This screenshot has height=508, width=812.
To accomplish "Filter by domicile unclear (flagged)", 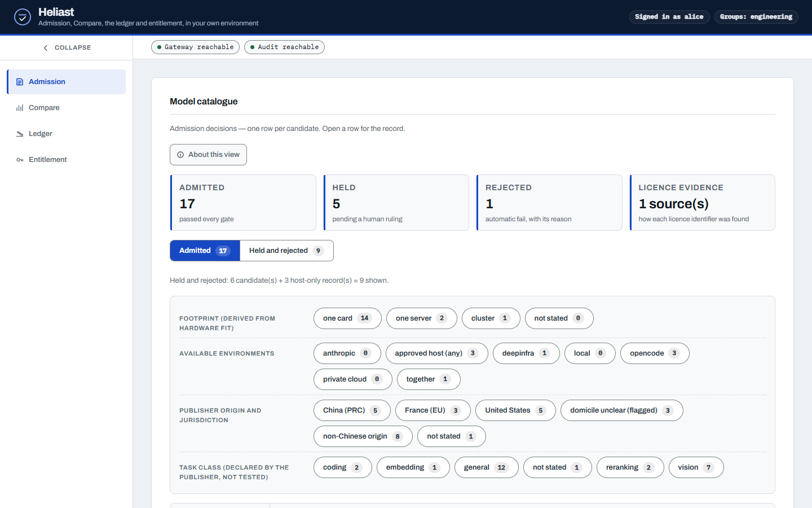I will pyautogui.click(x=622, y=410).
